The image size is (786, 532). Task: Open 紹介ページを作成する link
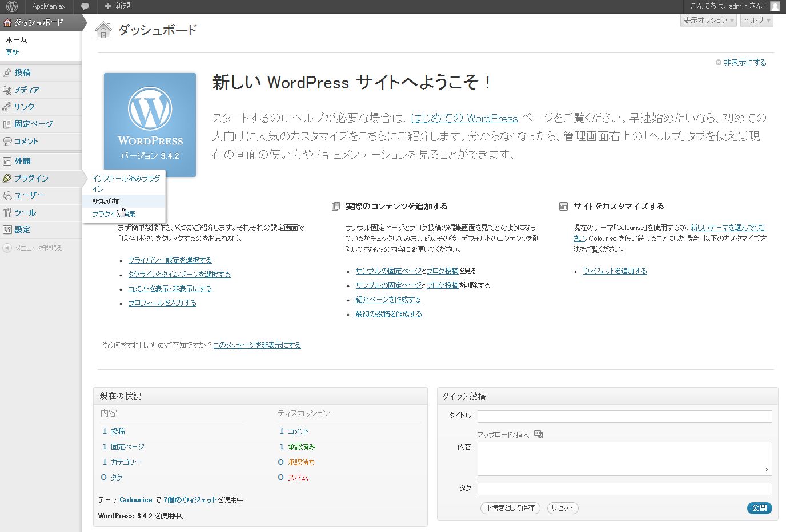pyautogui.click(x=388, y=300)
